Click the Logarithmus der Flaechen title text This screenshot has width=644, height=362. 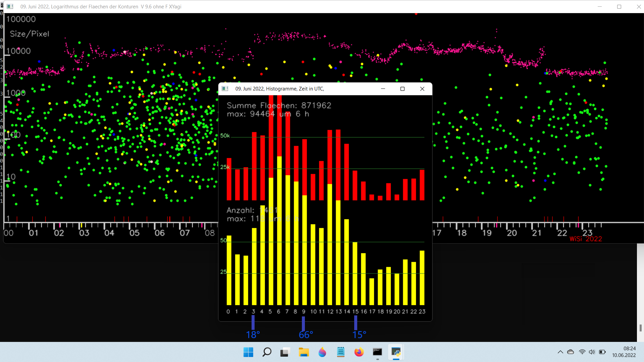(101, 7)
